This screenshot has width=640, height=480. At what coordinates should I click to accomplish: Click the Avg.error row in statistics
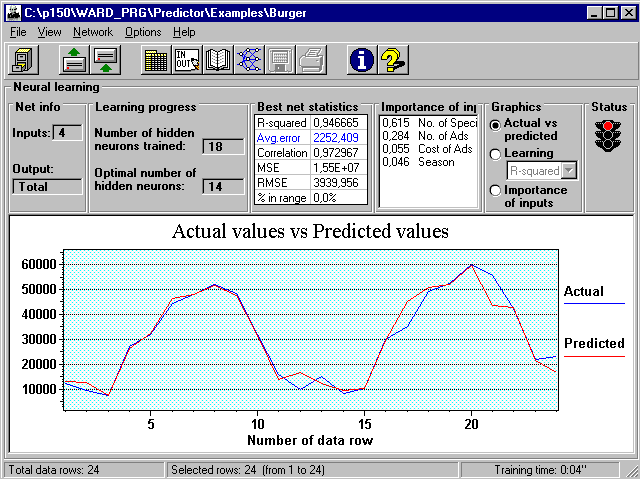click(310, 138)
